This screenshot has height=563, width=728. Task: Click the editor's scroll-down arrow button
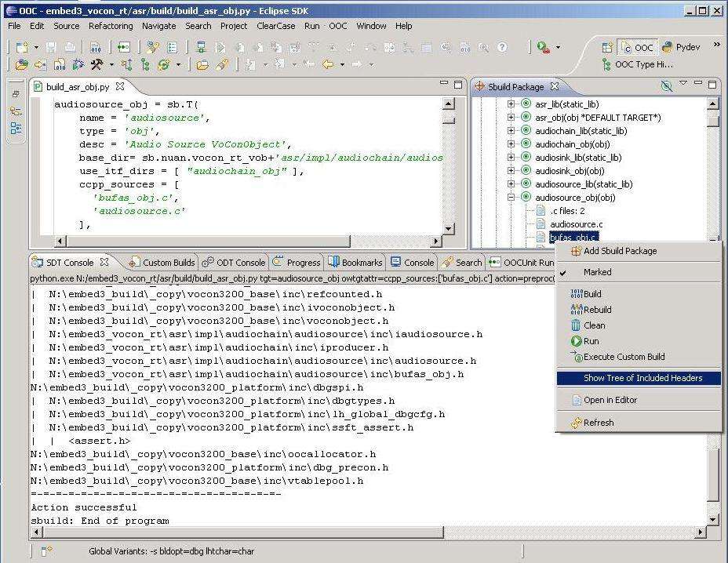click(448, 228)
